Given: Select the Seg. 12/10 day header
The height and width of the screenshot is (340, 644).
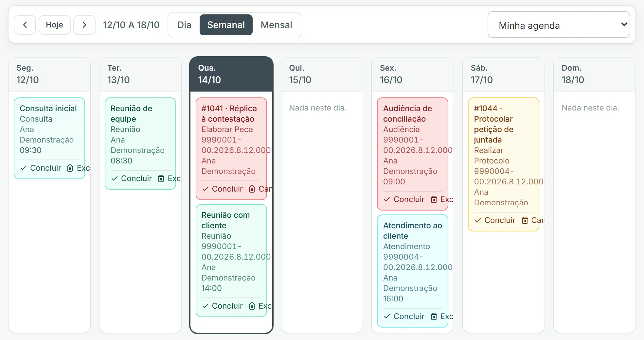Looking at the screenshot, I should (x=49, y=74).
